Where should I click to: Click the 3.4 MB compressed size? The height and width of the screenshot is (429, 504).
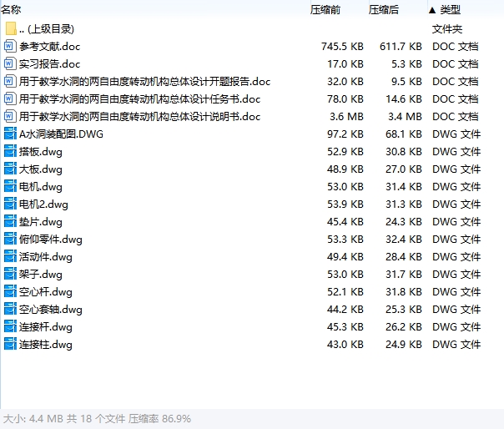coord(405,116)
